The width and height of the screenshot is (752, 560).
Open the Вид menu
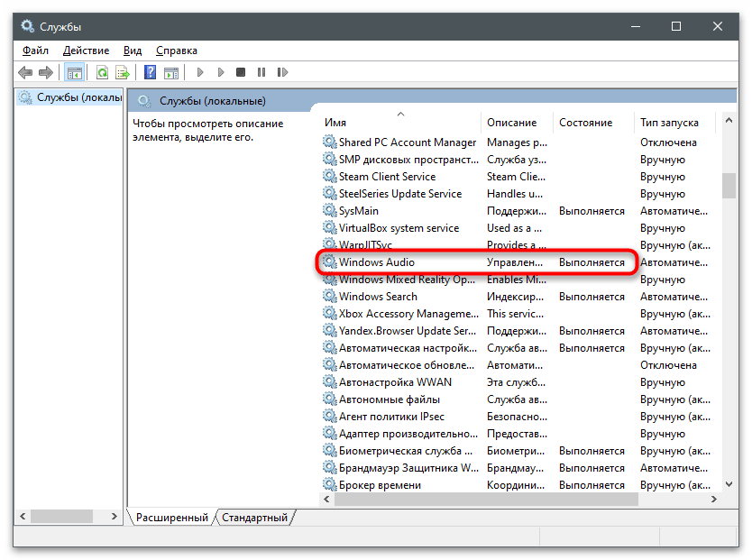(x=133, y=50)
